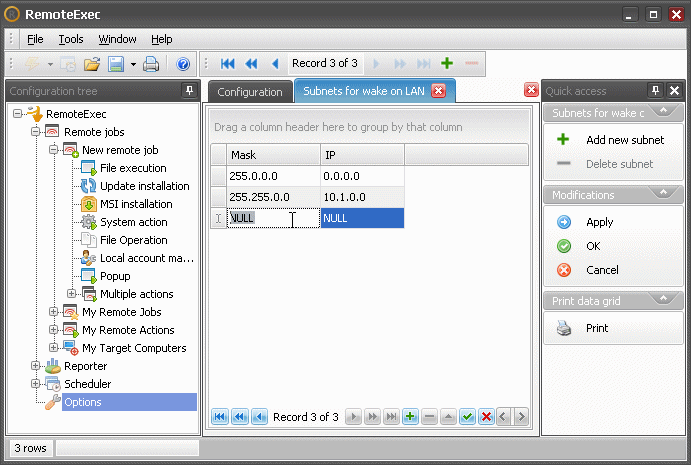691x465 pixels.
Task: Go to first record in top navigator
Action: click(x=227, y=64)
